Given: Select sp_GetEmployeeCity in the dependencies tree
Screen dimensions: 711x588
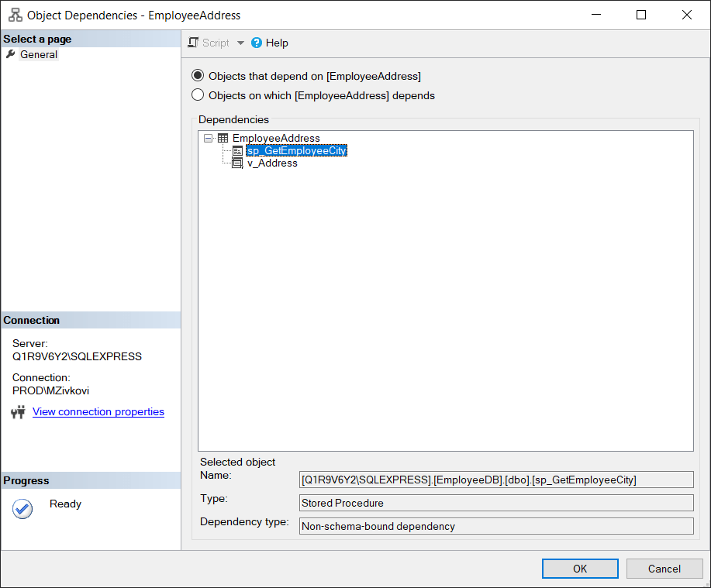Looking at the screenshot, I should [296, 150].
